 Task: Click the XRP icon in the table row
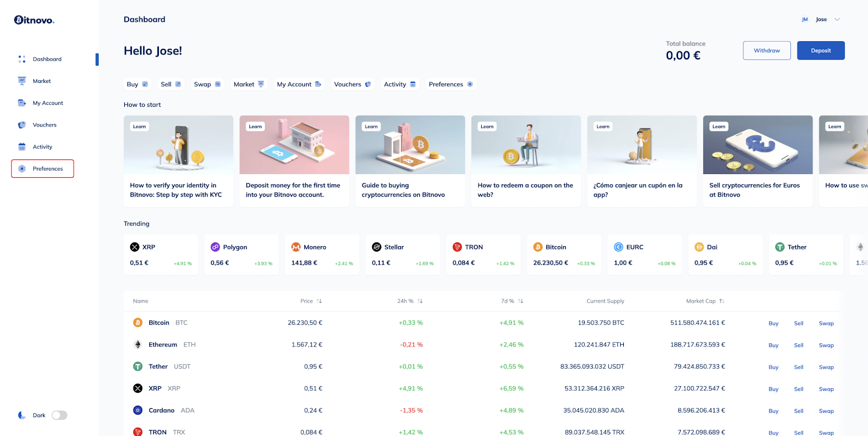point(138,388)
